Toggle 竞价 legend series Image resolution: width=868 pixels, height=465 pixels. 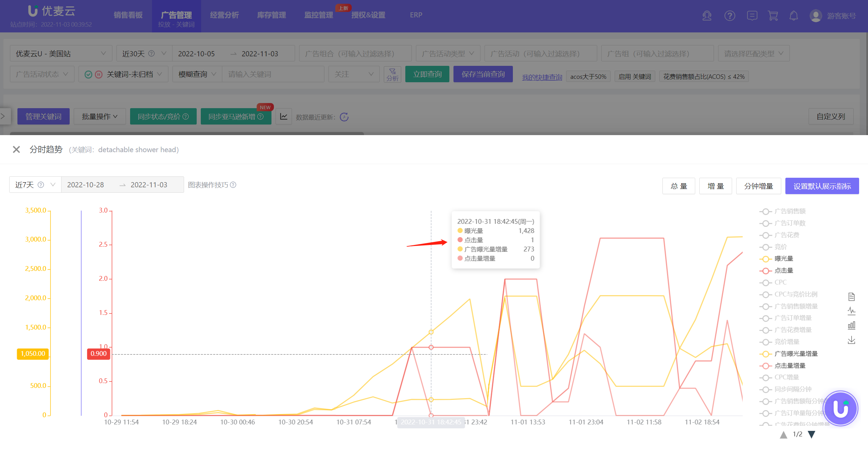click(x=773, y=247)
